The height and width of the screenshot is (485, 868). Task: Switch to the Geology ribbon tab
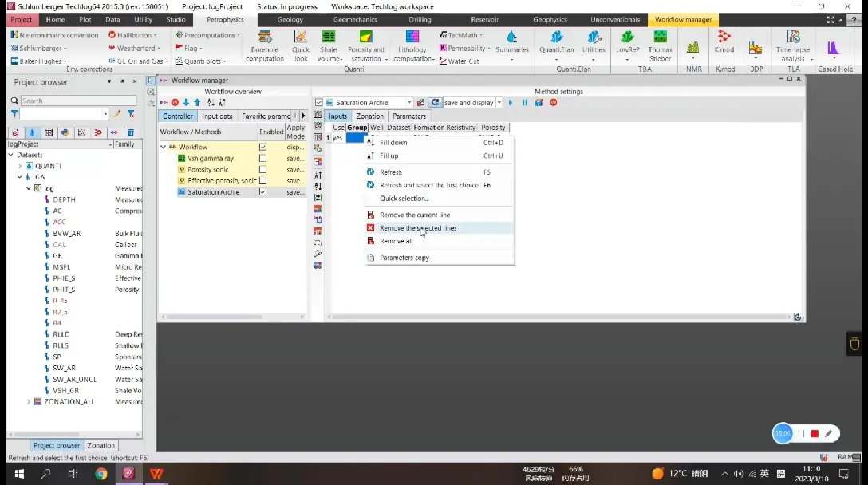290,19
